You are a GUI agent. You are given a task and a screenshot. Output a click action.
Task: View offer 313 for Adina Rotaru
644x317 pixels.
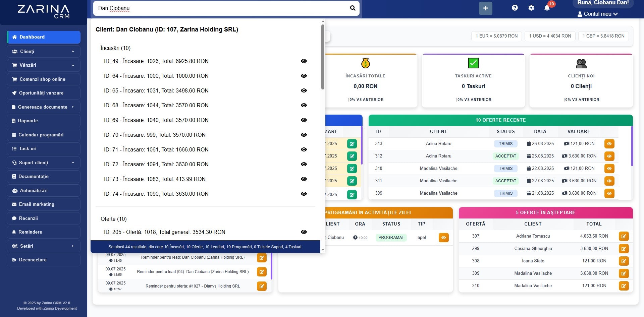pyautogui.click(x=609, y=143)
